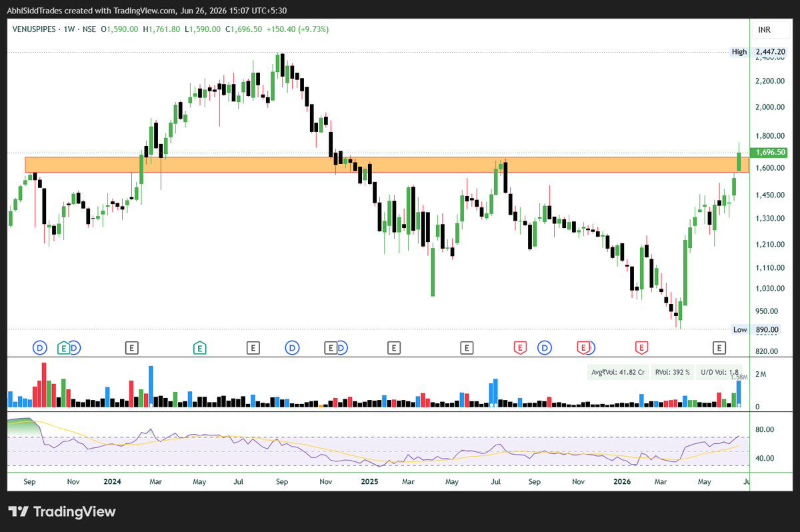Click the 2,200.00 price axis label

pos(770,81)
